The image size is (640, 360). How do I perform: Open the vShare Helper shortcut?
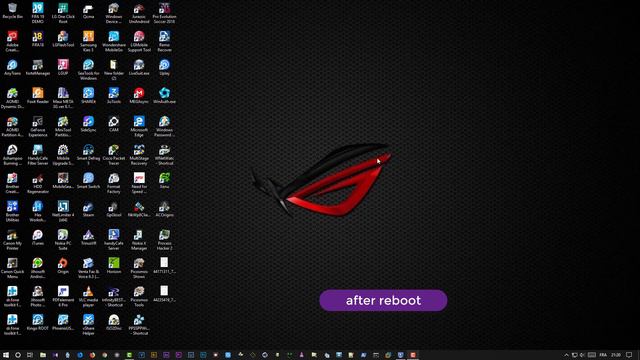click(x=88, y=324)
